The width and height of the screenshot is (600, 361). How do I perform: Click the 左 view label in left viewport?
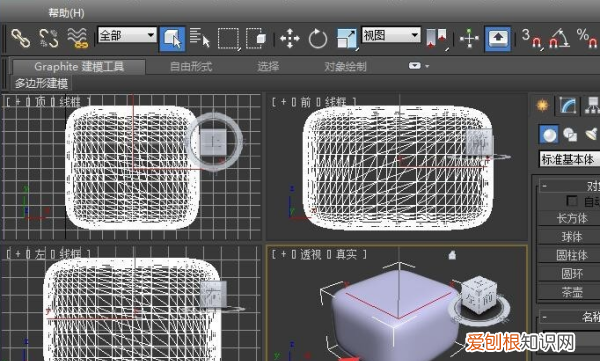pyautogui.click(x=40, y=254)
